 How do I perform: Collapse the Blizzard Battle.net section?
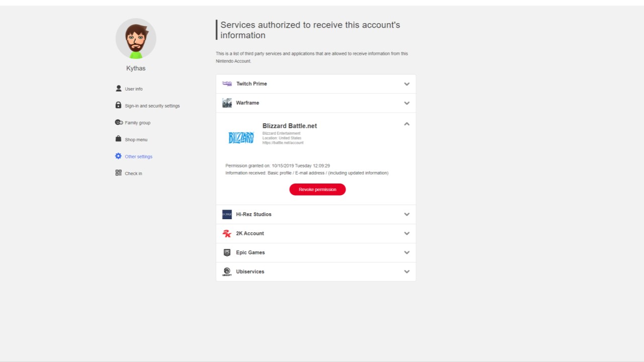(407, 124)
